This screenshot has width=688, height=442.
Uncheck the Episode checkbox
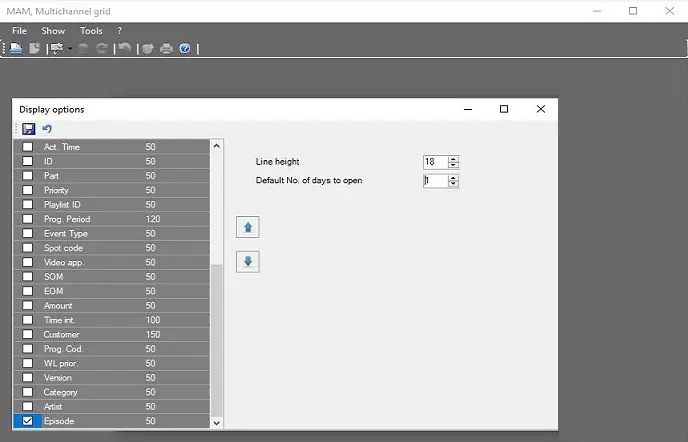pyautogui.click(x=27, y=421)
